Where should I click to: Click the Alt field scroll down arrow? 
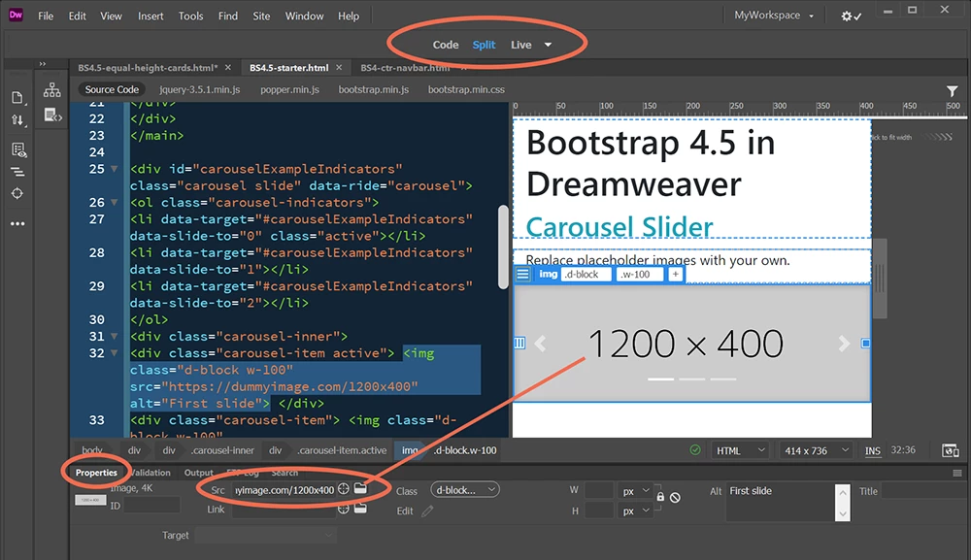(x=842, y=513)
